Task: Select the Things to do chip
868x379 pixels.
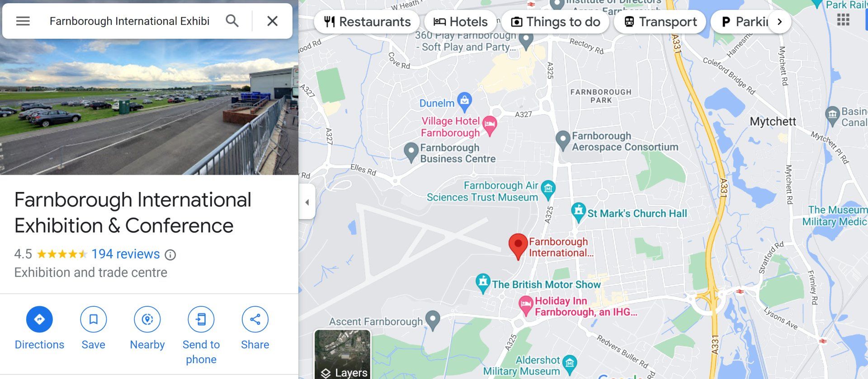Action: point(555,22)
